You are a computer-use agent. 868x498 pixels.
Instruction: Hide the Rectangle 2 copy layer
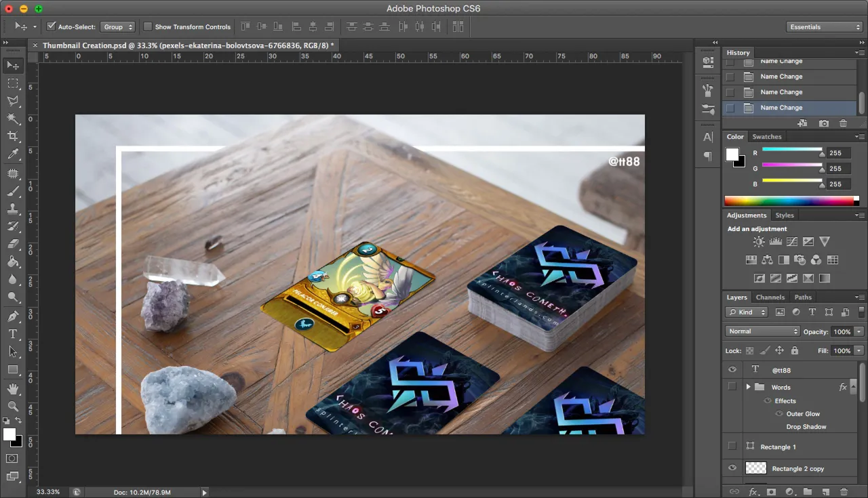[x=732, y=468]
